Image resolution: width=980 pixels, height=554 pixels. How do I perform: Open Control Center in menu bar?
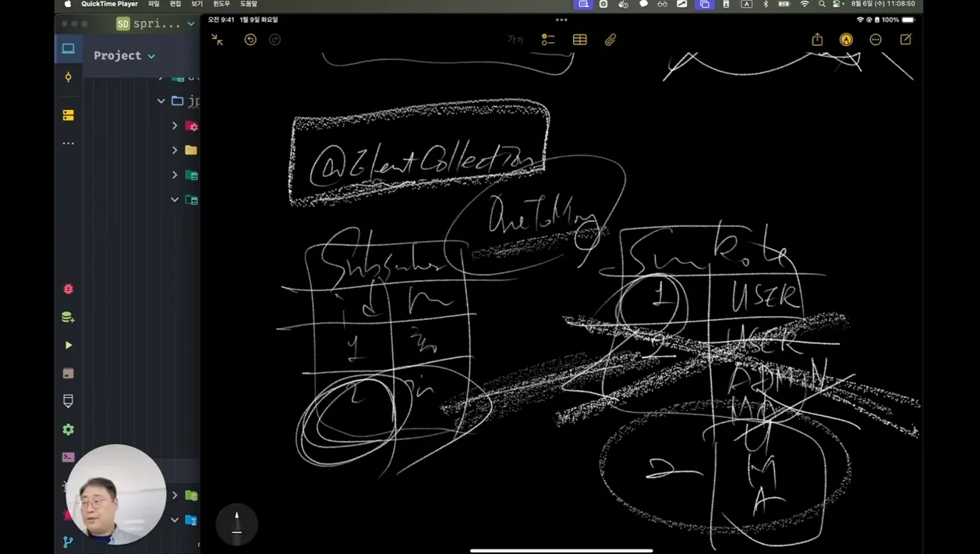click(838, 4)
